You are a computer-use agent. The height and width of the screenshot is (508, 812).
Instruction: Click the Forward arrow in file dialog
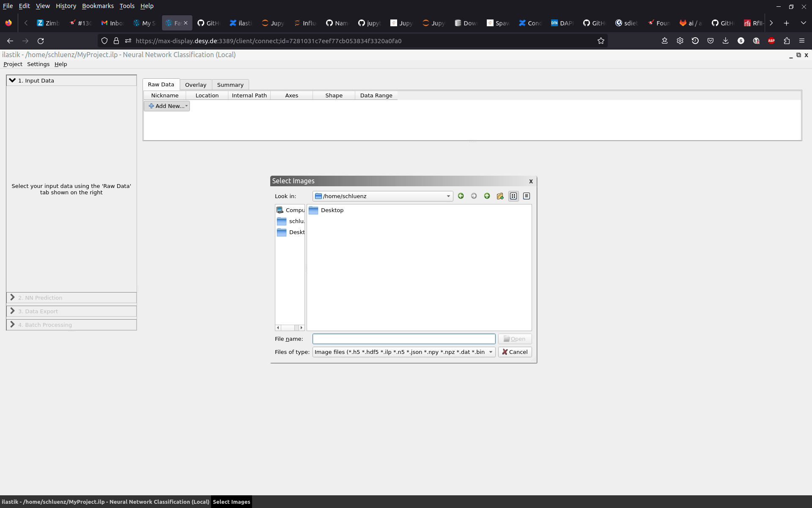474,196
